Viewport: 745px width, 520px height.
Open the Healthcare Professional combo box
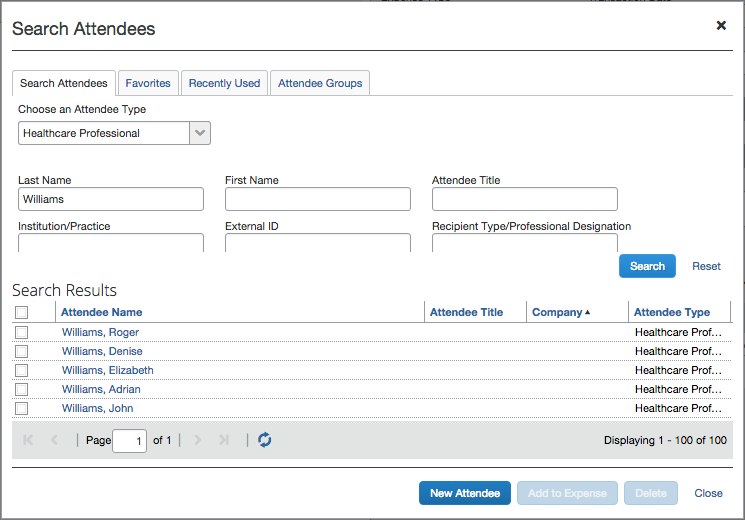104,133
